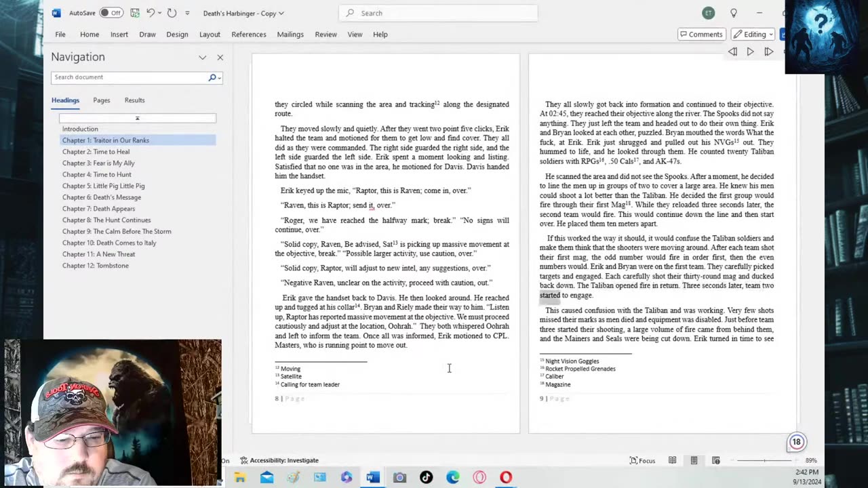Open the File menu

(x=60, y=34)
